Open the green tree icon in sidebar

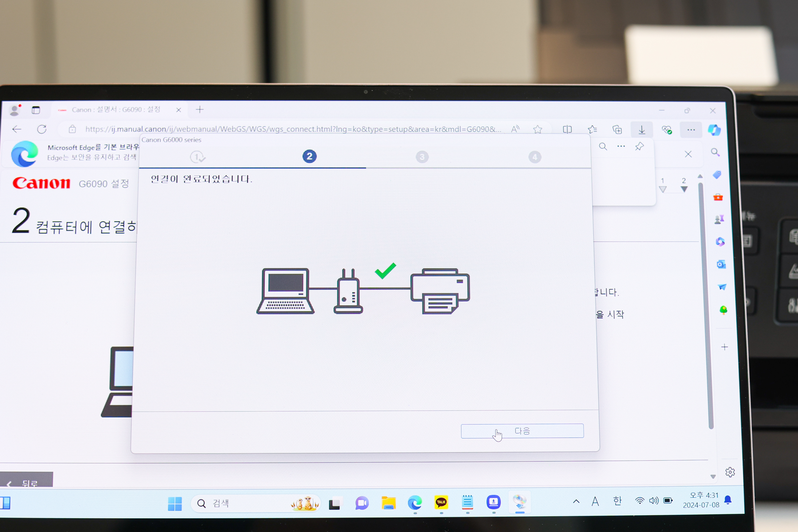[x=723, y=310]
